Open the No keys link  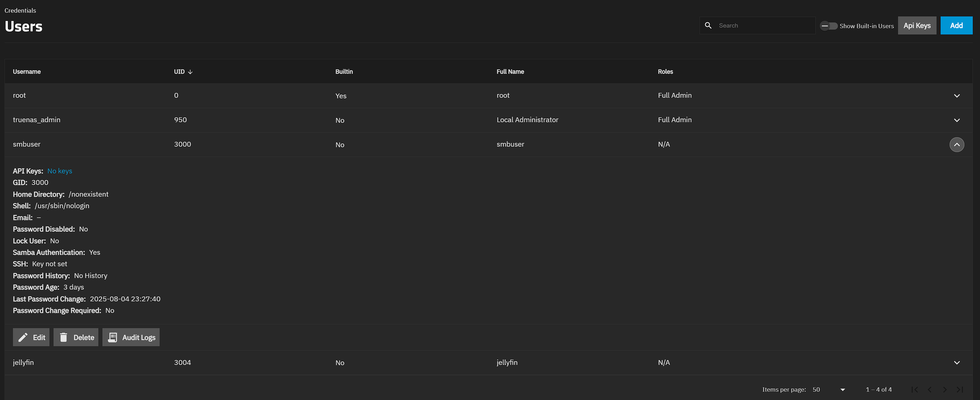pyautogui.click(x=60, y=171)
